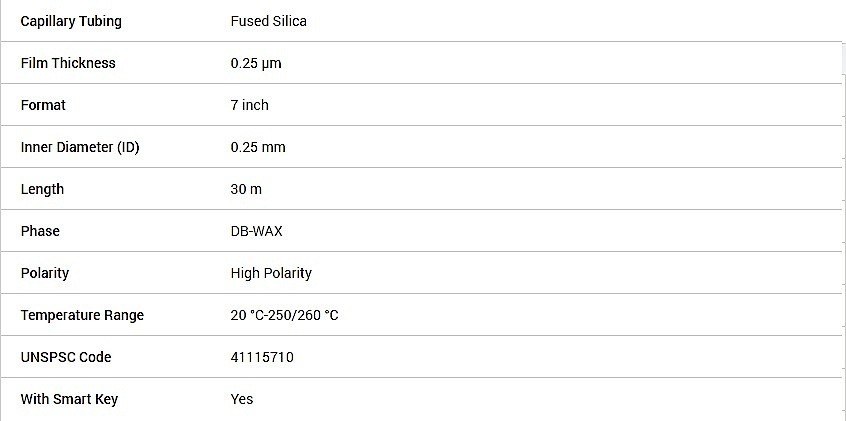Click the Phase row label
Viewport: 846px width, 421px height.
tap(40, 231)
